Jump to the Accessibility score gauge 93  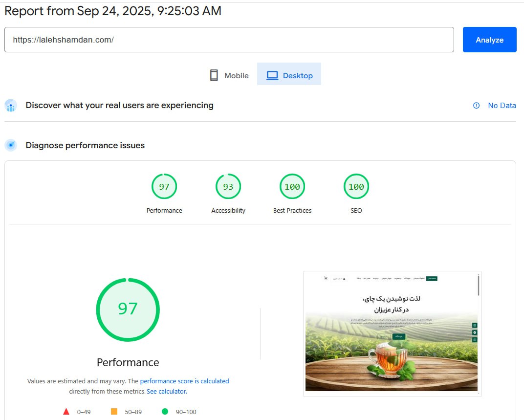(228, 187)
